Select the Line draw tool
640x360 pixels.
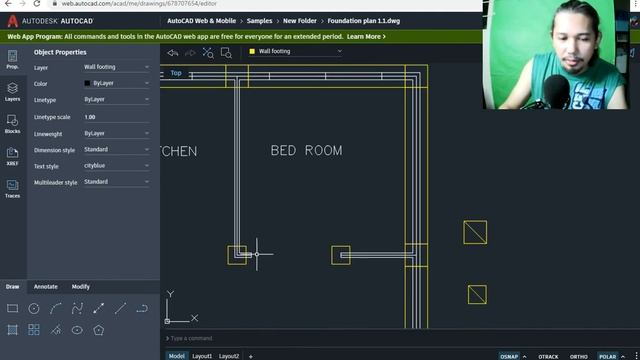coord(120,309)
